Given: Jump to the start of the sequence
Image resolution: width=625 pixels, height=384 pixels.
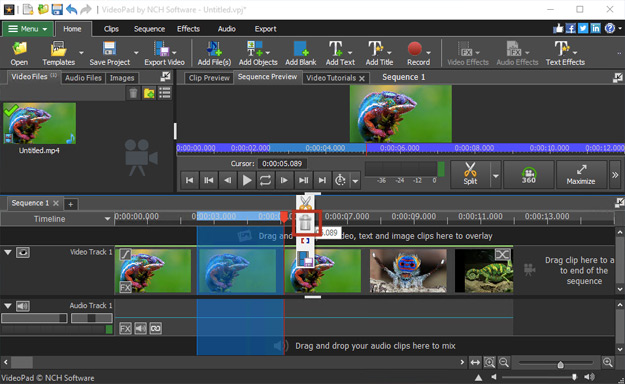Looking at the screenshot, I should coord(189,181).
